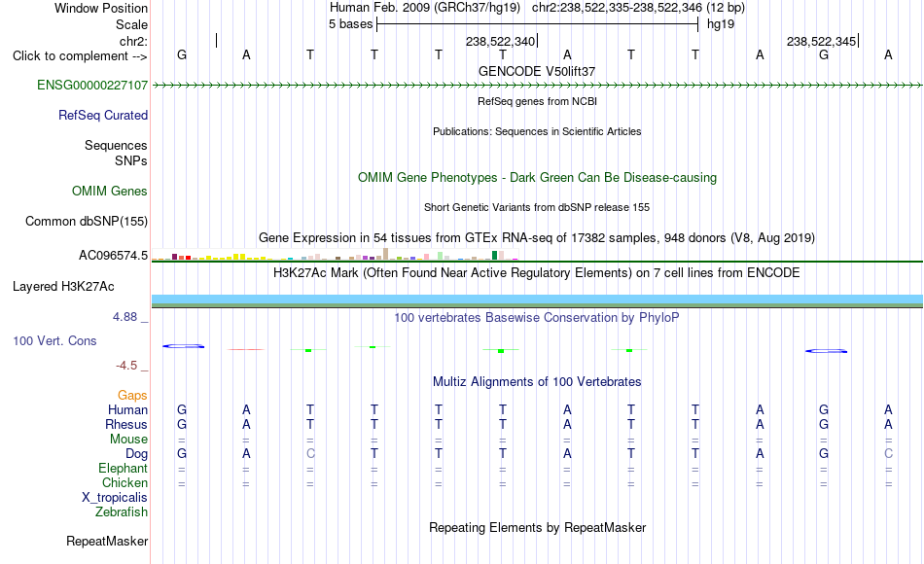
Task: Select the Rhesus species row label
Action: point(126,424)
